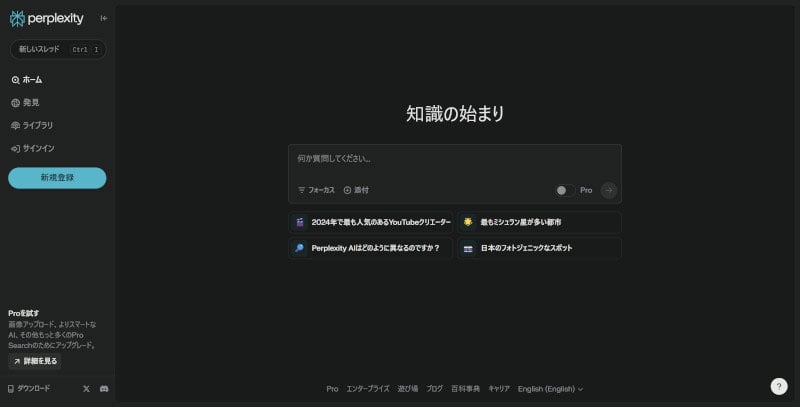Open エンタープライズ footer link

pyautogui.click(x=368, y=389)
